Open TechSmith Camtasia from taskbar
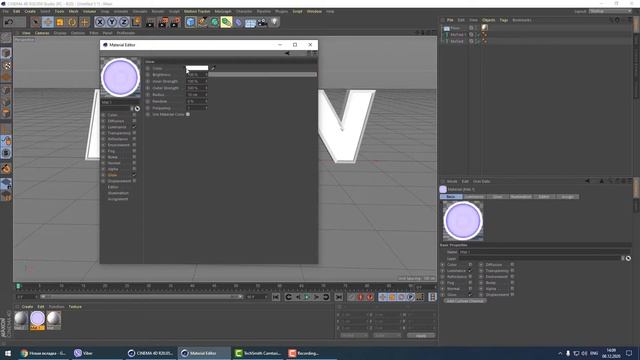This screenshot has height=360, width=640. click(x=258, y=353)
